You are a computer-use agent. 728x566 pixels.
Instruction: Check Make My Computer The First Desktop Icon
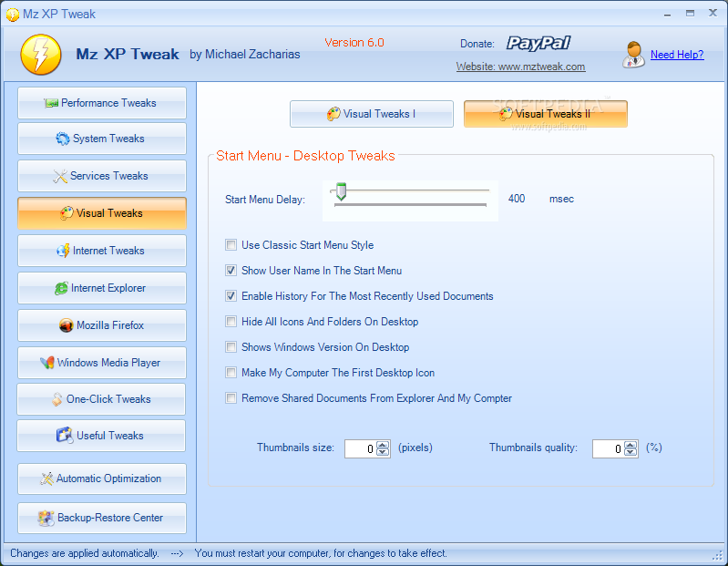(231, 373)
